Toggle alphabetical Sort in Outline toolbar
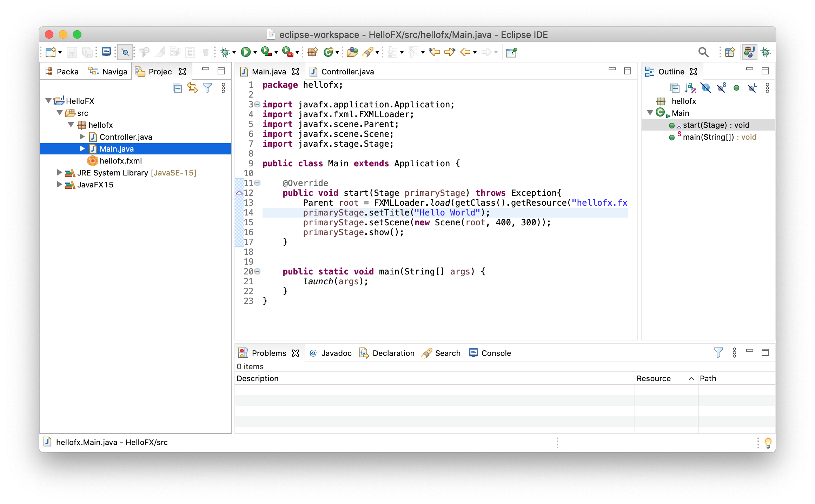This screenshot has width=815, height=504. click(x=690, y=88)
